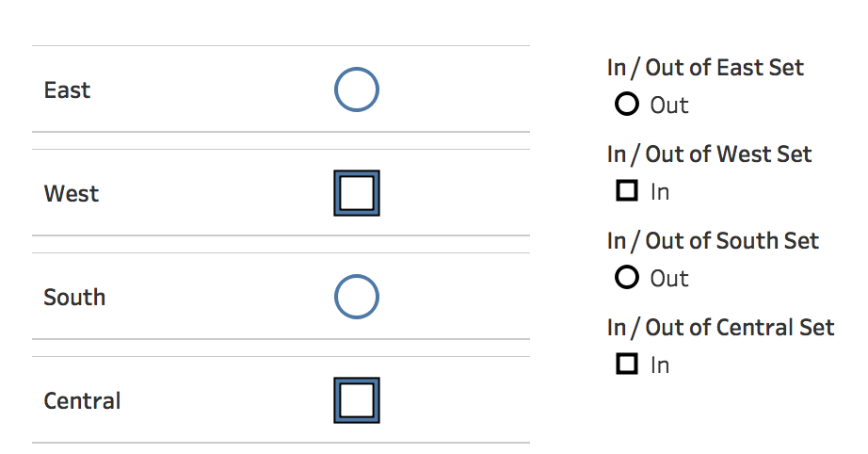868x454 pixels.
Task: Select the black circle icon in the East Set legend
Action: [x=627, y=105]
